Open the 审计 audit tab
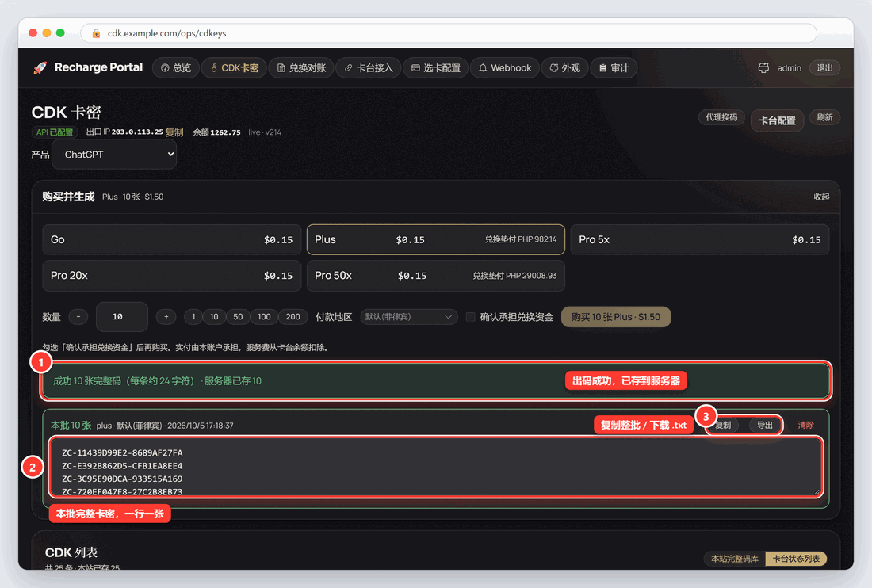Screen dimensions: 872x588 [x=614, y=68]
